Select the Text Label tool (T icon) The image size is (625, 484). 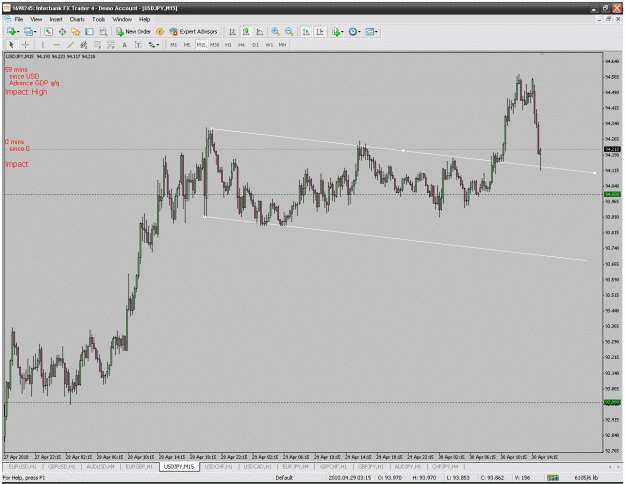pos(138,45)
